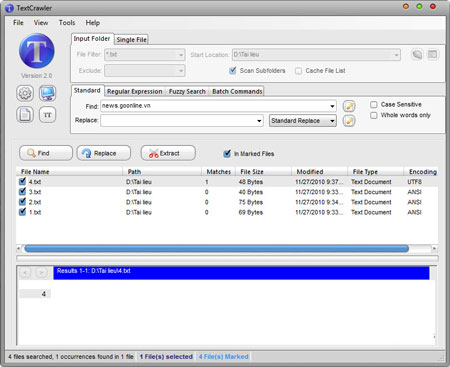Click the monitor icon in left sidebar
Image resolution: width=450 pixels, height=367 pixels.
47,93
